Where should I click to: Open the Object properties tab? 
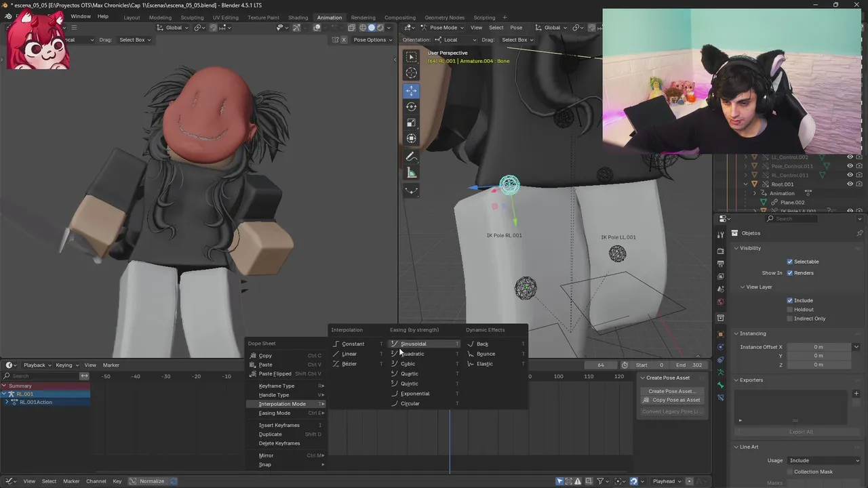[720, 334]
